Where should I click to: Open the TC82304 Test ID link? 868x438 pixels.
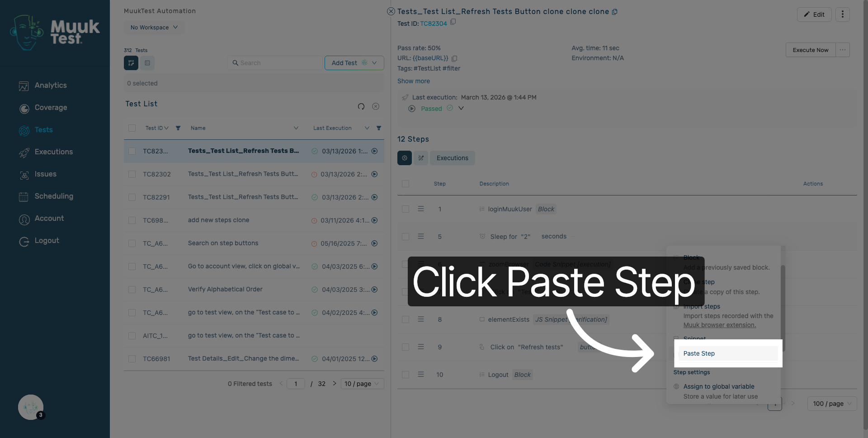pyautogui.click(x=434, y=24)
